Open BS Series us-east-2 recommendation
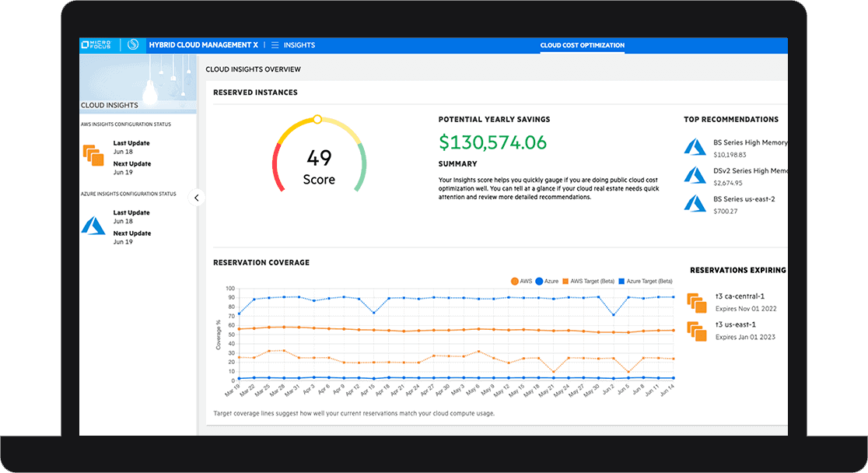The width and height of the screenshot is (868, 473). click(744, 199)
